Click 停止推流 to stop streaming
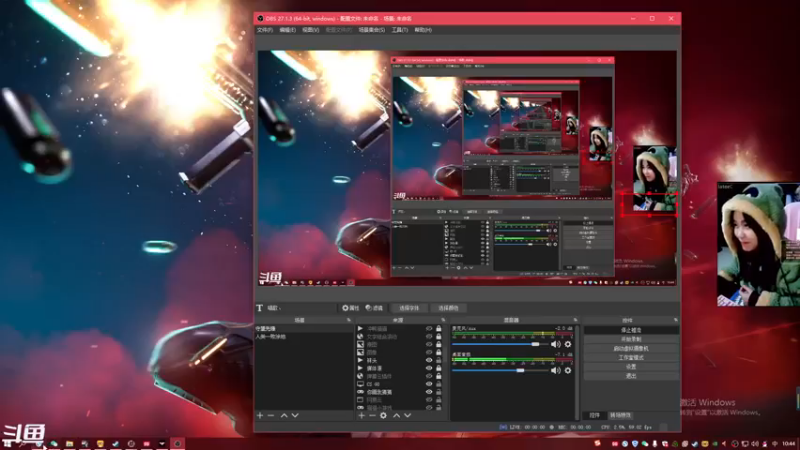Image resolution: width=800 pixels, height=450 pixels. coord(631,330)
